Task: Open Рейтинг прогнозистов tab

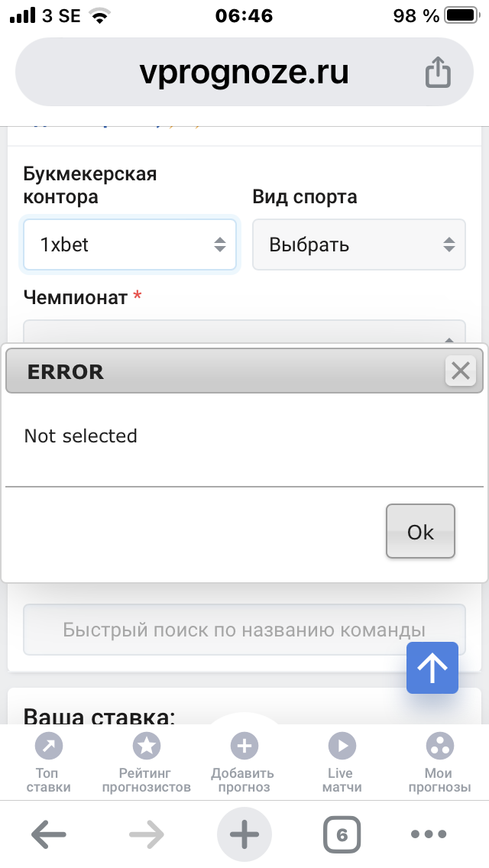Action: click(x=145, y=761)
